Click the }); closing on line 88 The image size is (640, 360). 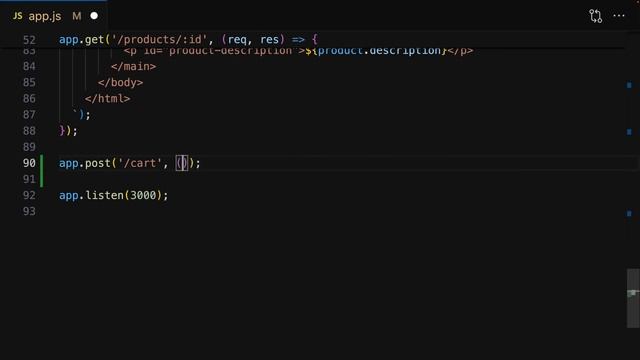coord(68,131)
